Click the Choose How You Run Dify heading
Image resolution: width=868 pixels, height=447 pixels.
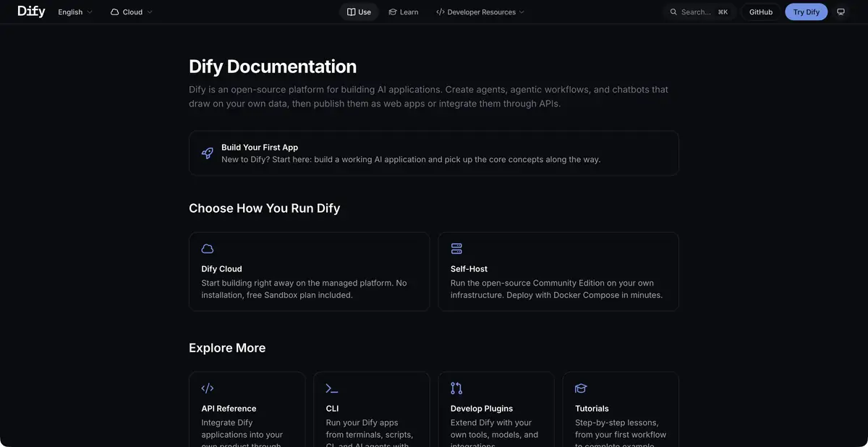[x=265, y=208]
